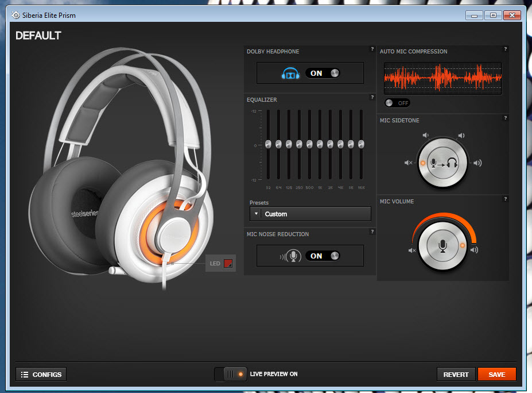Open Dolby Headphone help question mark

(372, 49)
